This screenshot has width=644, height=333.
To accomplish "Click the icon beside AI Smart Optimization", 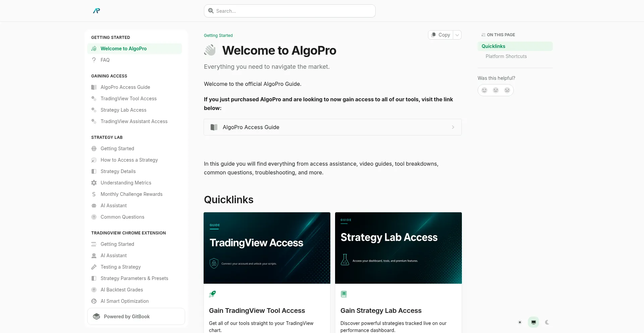I will tap(94, 301).
